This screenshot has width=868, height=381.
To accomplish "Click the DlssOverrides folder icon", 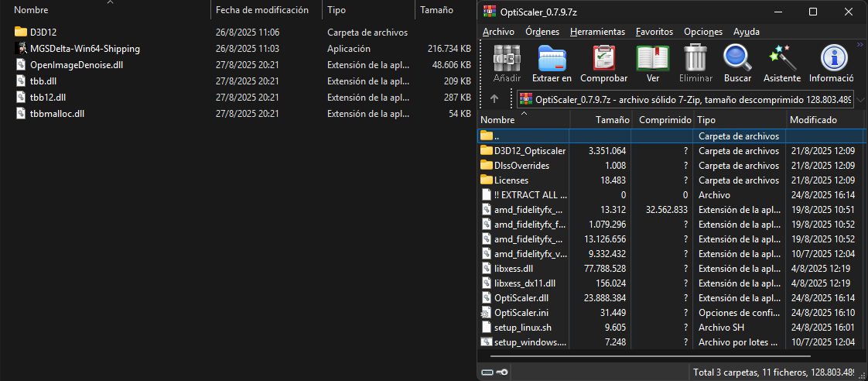I will (486, 165).
